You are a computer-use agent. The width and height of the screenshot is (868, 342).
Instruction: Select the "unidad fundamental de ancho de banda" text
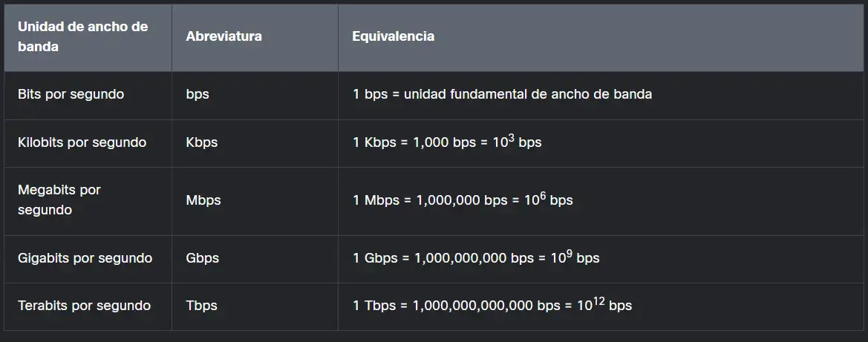(528, 95)
